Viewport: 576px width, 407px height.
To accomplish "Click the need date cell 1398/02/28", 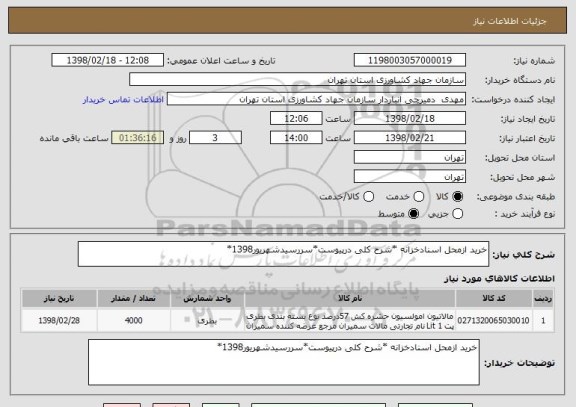I will pyautogui.click(x=59, y=321).
